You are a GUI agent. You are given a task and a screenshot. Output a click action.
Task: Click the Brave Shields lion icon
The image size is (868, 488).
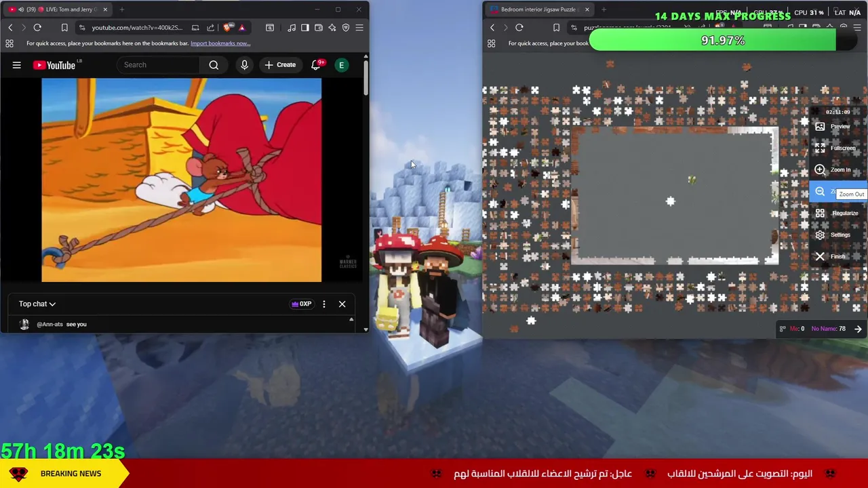(x=227, y=28)
